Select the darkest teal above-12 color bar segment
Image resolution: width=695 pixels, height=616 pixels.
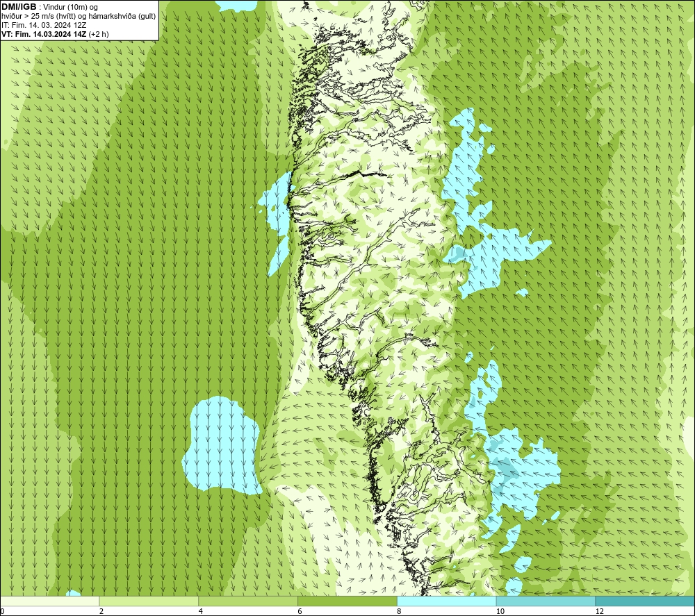click(646, 601)
